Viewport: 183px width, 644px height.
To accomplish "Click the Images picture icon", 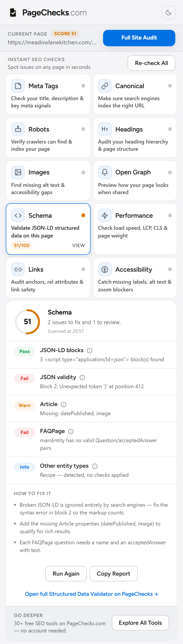I will tap(18, 172).
